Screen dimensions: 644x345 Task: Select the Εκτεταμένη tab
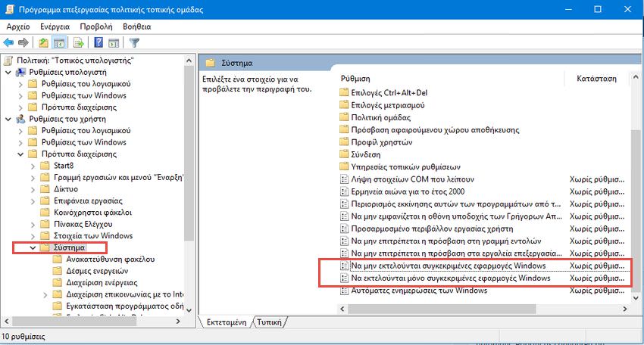click(x=227, y=322)
